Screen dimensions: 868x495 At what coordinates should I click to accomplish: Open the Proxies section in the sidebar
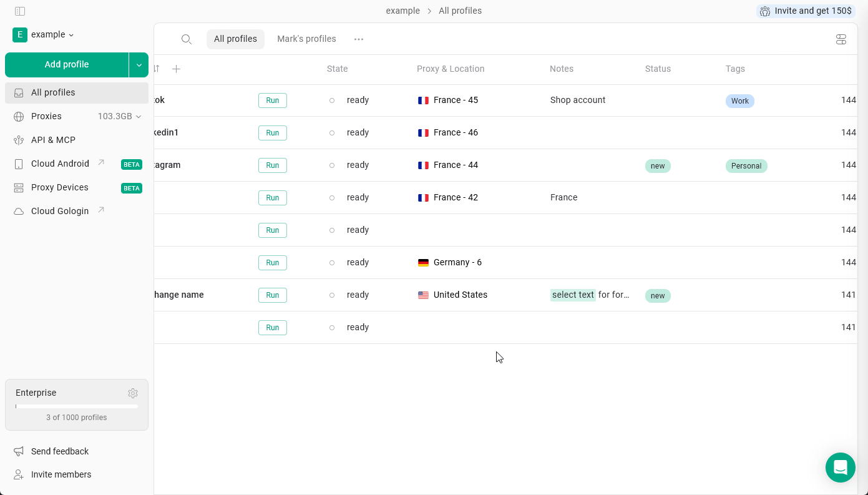click(x=46, y=116)
